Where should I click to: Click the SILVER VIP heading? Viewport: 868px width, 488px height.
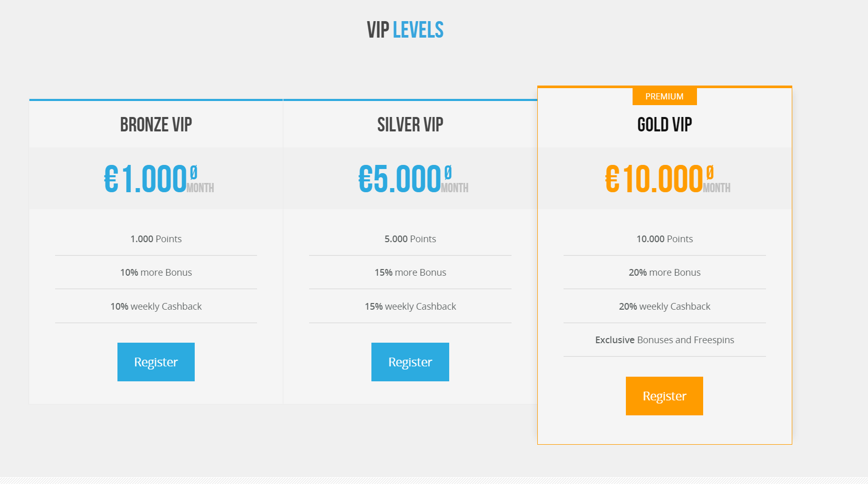tap(410, 125)
